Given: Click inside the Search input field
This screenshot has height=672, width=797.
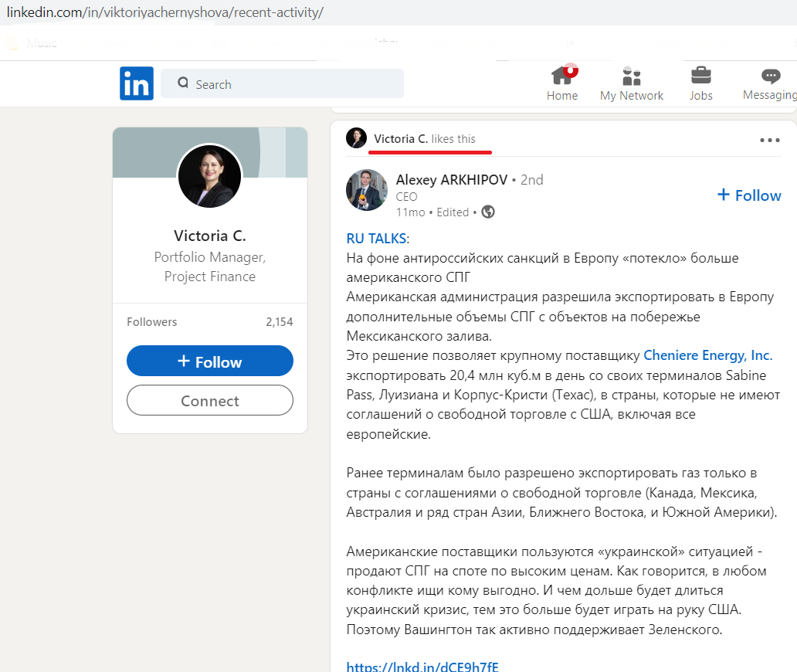Looking at the screenshot, I should pos(282,83).
